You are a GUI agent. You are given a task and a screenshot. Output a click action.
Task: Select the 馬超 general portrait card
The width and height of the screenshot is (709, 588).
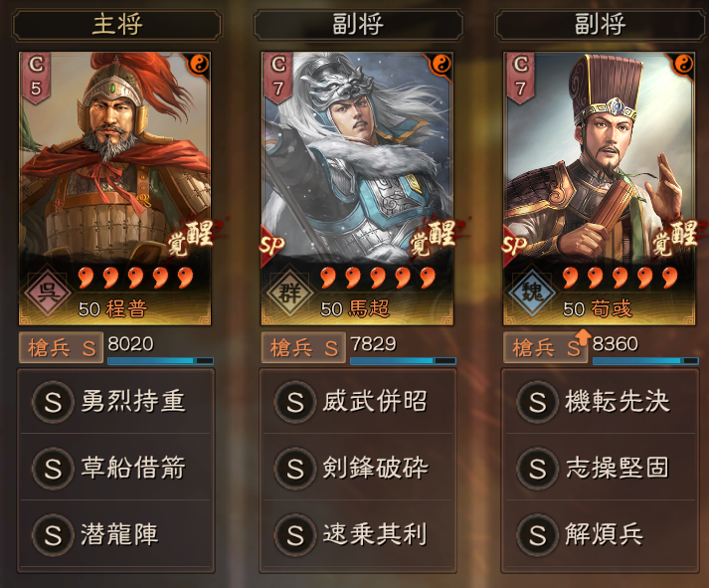(x=357, y=189)
